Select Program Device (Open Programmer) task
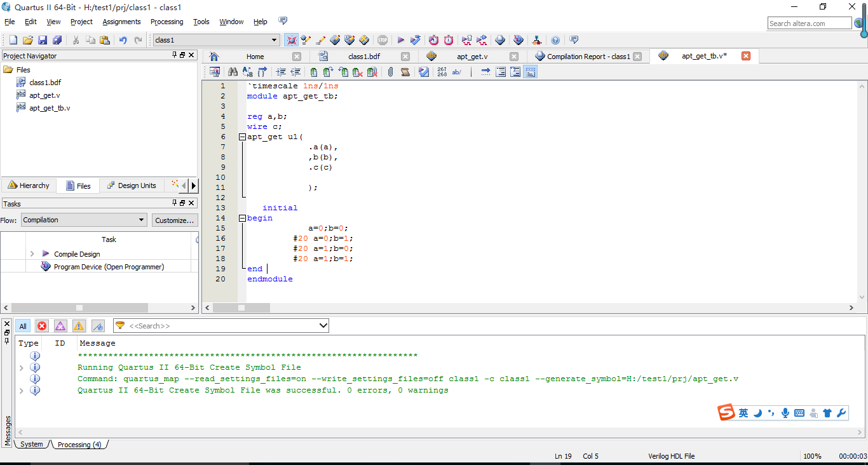Screen dimensions: 868x465 (x=109, y=267)
